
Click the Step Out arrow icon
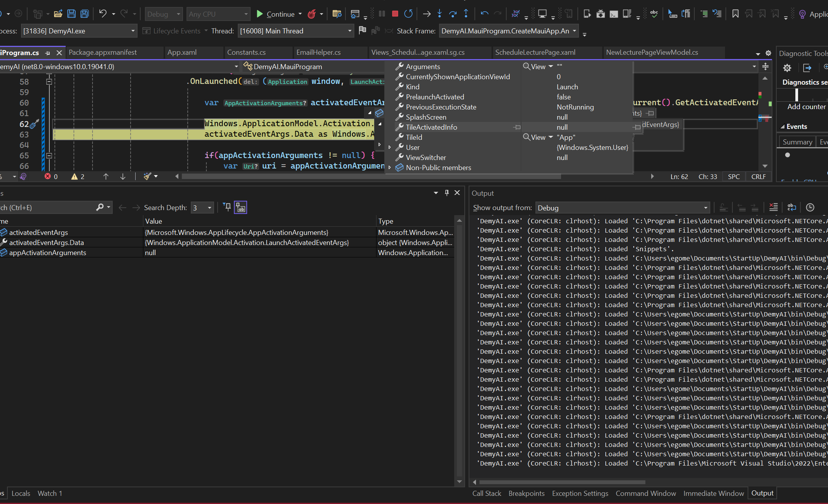[x=466, y=14]
